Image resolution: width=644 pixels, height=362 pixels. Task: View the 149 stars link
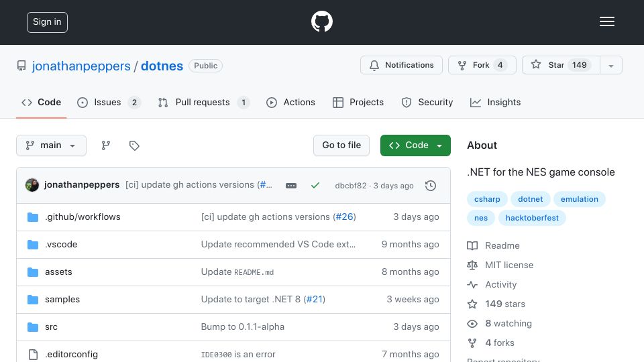point(496,304)
